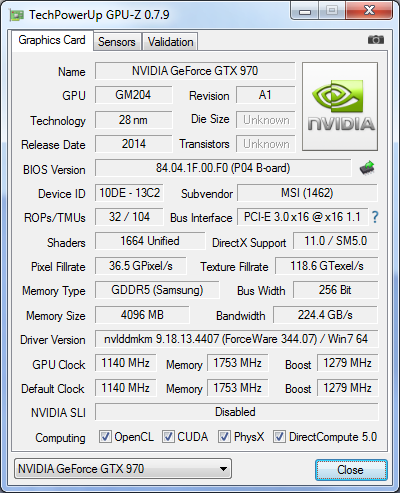Click the Revision field showing A1
Screen dimensions: 400x493
(266, 95)
